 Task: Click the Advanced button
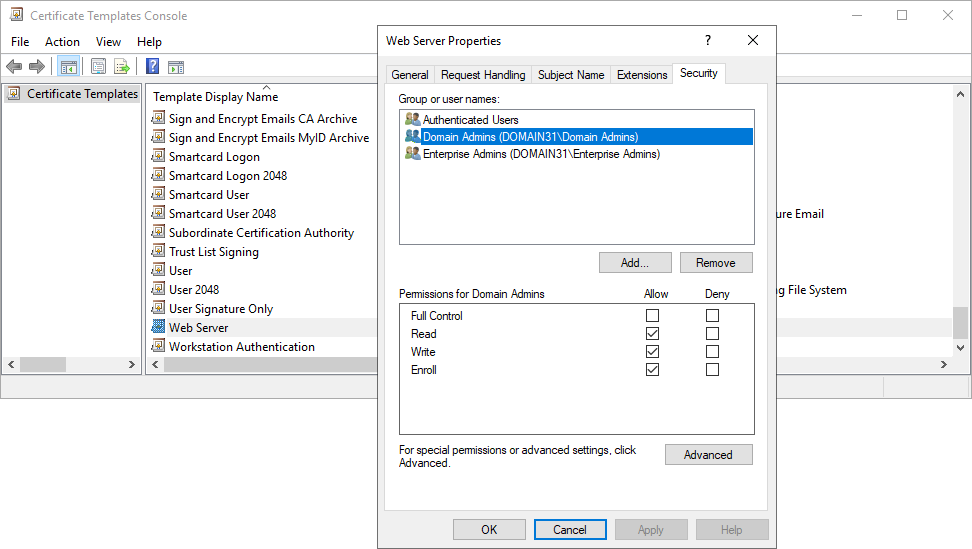[x=708, y=455]
